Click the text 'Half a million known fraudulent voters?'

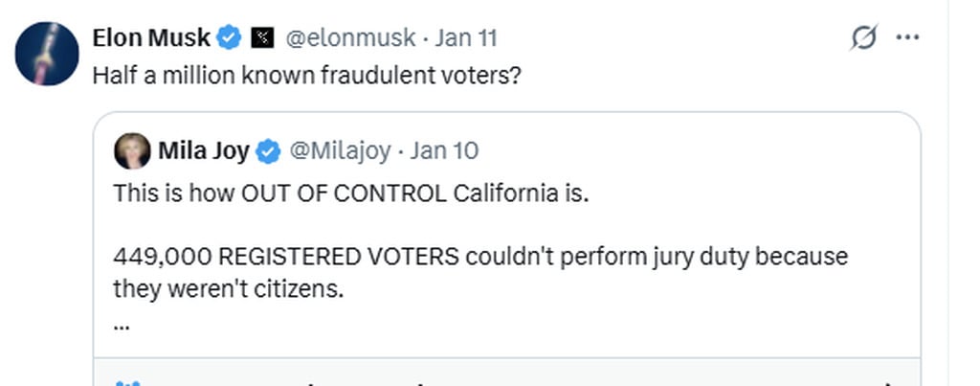306,75
